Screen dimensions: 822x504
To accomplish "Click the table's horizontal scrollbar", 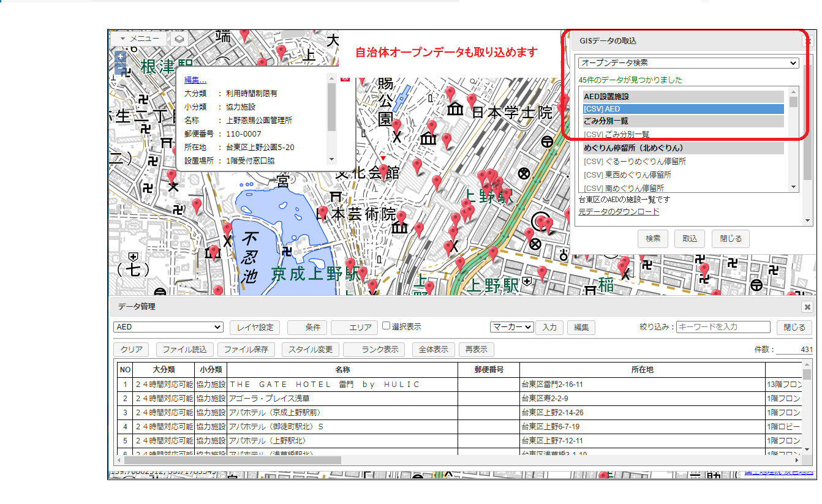I will tap(233, 459).
